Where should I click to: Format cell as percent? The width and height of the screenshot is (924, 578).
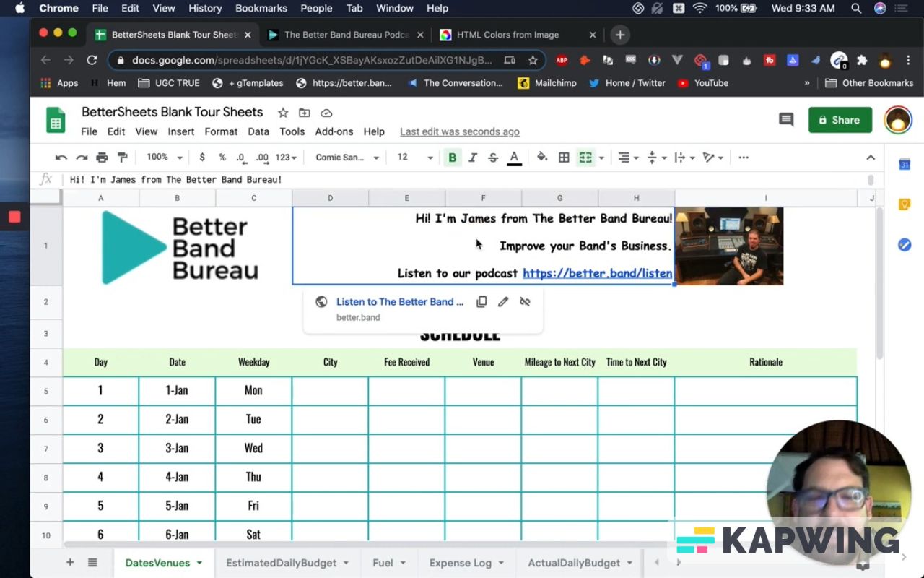222,158
